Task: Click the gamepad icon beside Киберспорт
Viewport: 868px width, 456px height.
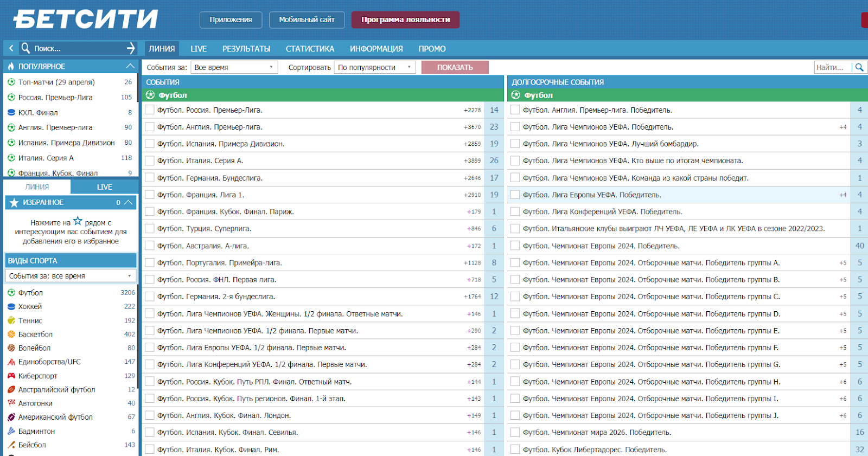Action: click(x=11, y=376)
